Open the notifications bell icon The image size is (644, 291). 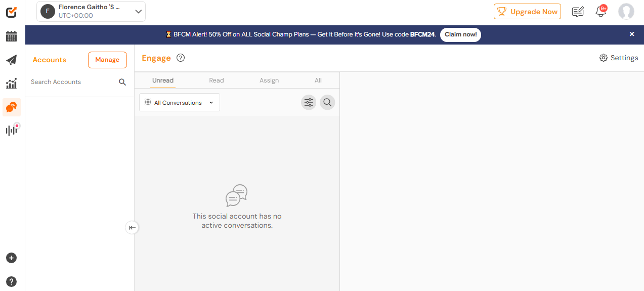point(600,12)
